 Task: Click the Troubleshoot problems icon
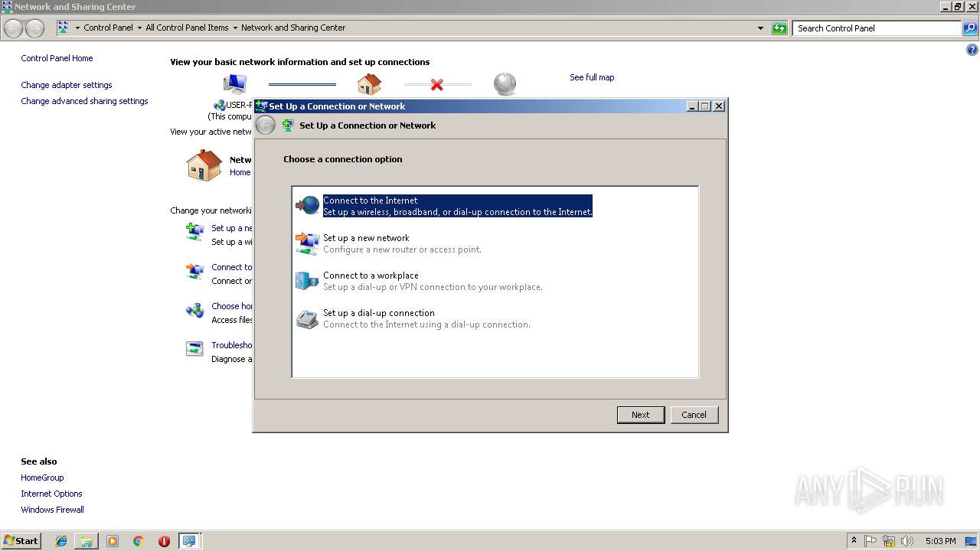(194, 348)
